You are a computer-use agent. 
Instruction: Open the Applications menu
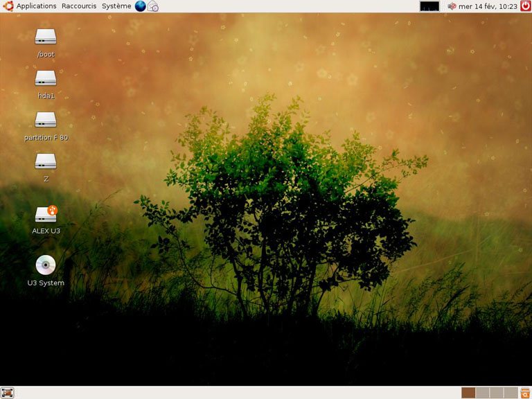coord(36,6)
